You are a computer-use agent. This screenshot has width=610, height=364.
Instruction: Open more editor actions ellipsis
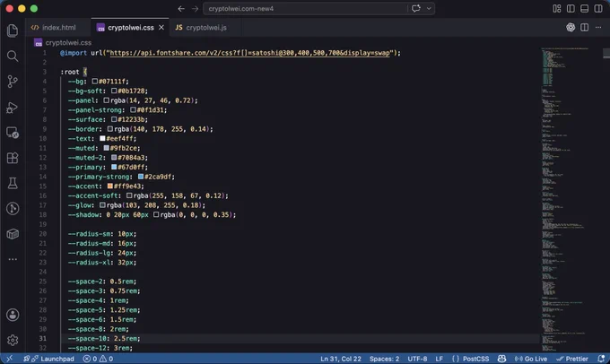point(598,27)
